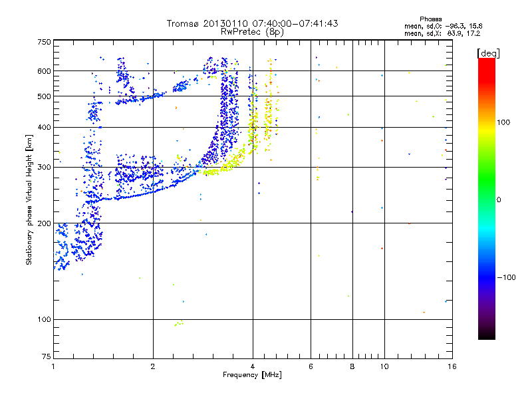The image size is (532, 399).
Task: Click the '[deg]' colorbar unit label
Action: 489,53
